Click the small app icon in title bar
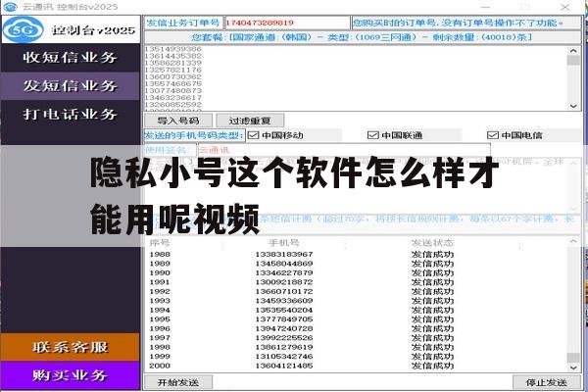This screenshot has width=588, height=392. pyautogui.click(x=10, y=7)
